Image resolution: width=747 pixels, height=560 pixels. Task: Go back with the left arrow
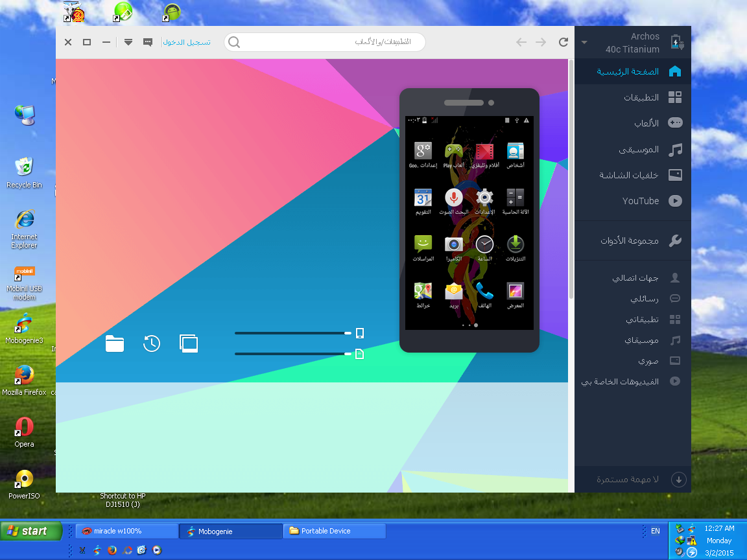(x=521, y=42)
